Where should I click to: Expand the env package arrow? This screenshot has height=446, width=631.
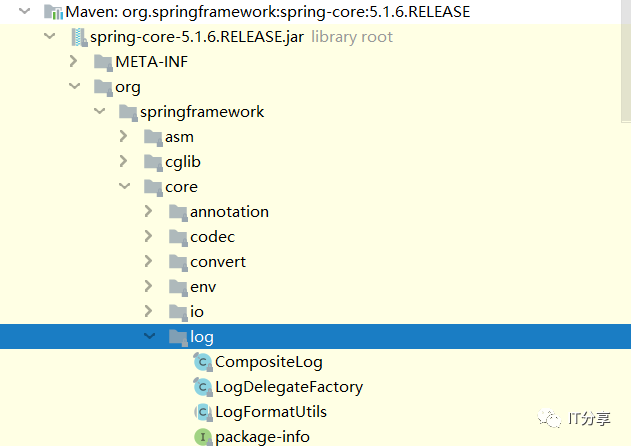(x=148, y=286)
